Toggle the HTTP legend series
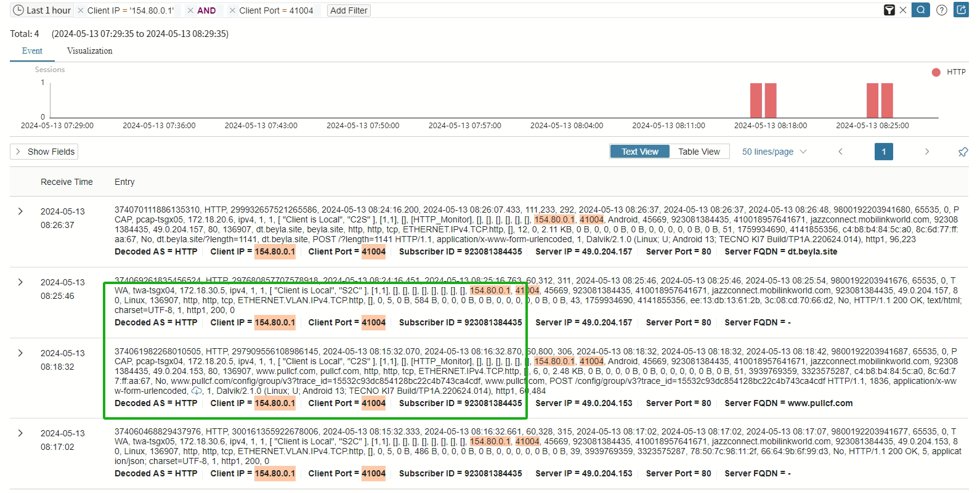Image resolution: width=980 pixels, height=493 pixels. [949, 72]
